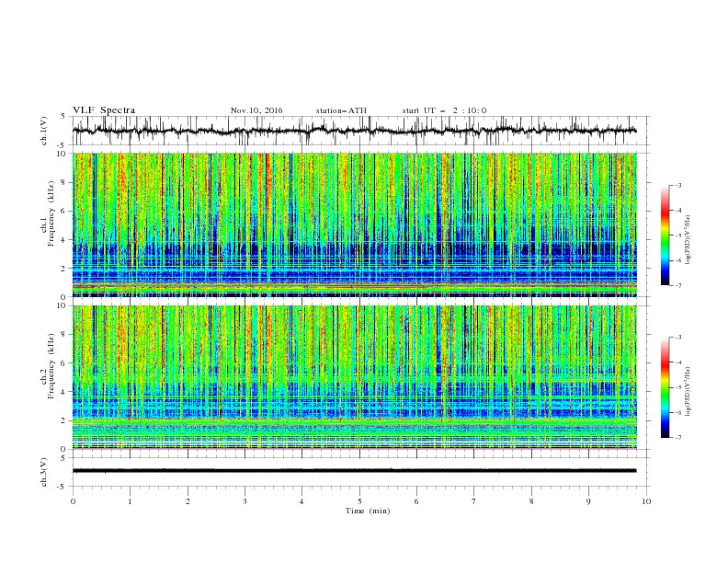Viewport: 728px width, 563px height.
Task: Click inside the ch.2 spectrogram panel
Action: 354,377
